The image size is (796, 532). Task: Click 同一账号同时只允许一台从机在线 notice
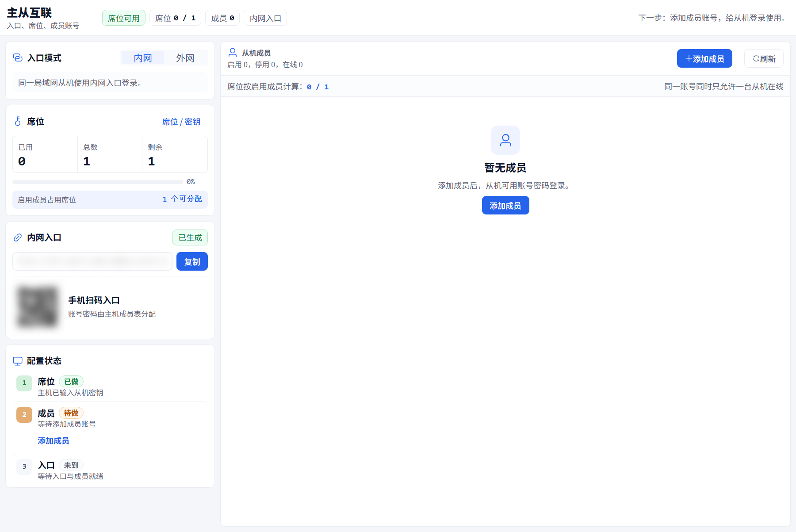724,86
